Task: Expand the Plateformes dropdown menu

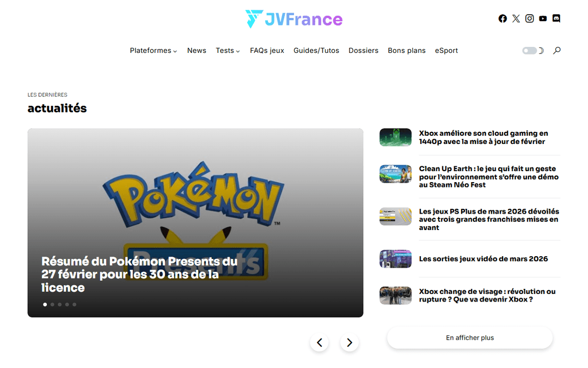Action: (154, 50)
